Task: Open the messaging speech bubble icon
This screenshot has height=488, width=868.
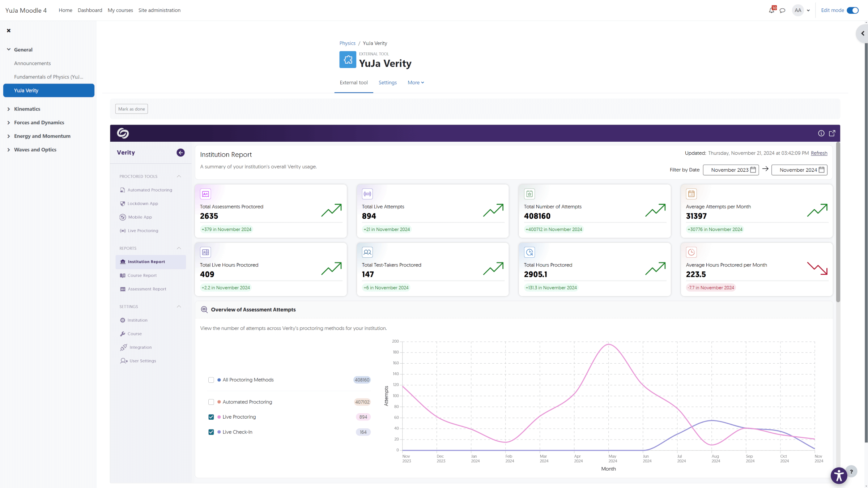Action: pyautogui.click(x=782, y=10)
